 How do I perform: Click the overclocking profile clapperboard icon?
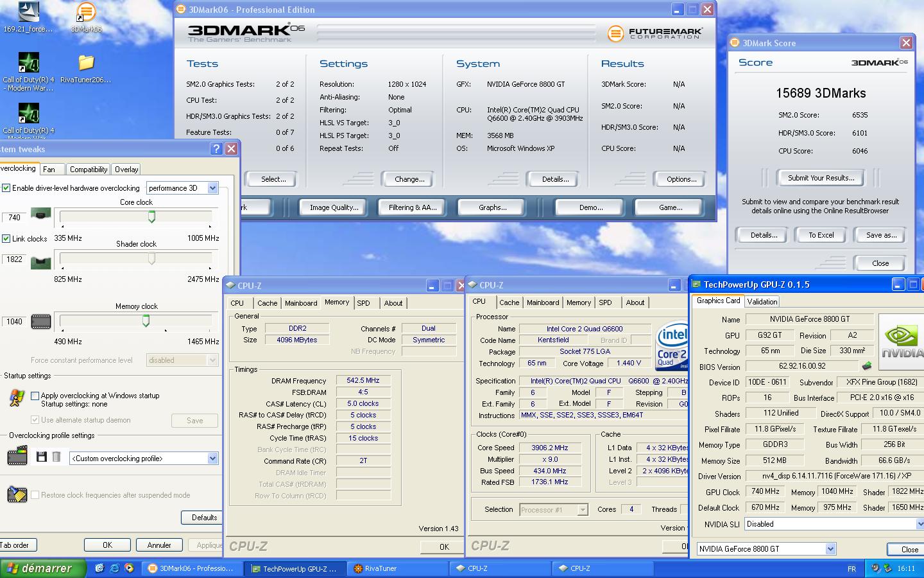[17, 456]
